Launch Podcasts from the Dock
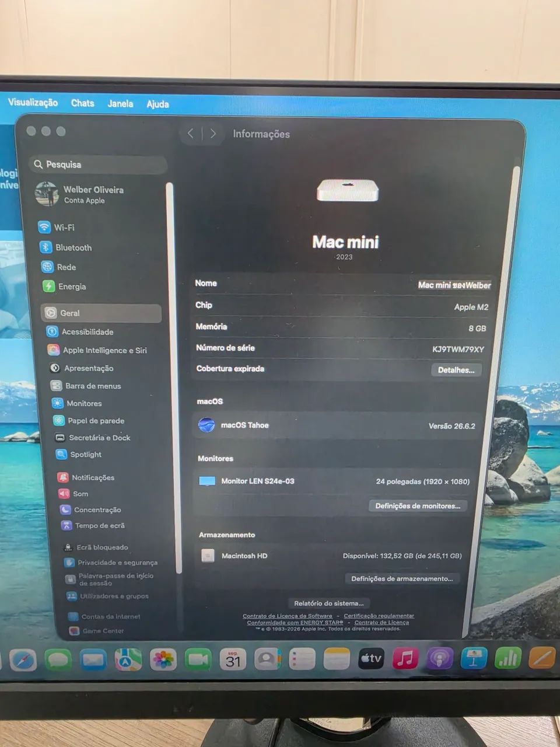Viewport: 560px width, 747px height. 440,659
